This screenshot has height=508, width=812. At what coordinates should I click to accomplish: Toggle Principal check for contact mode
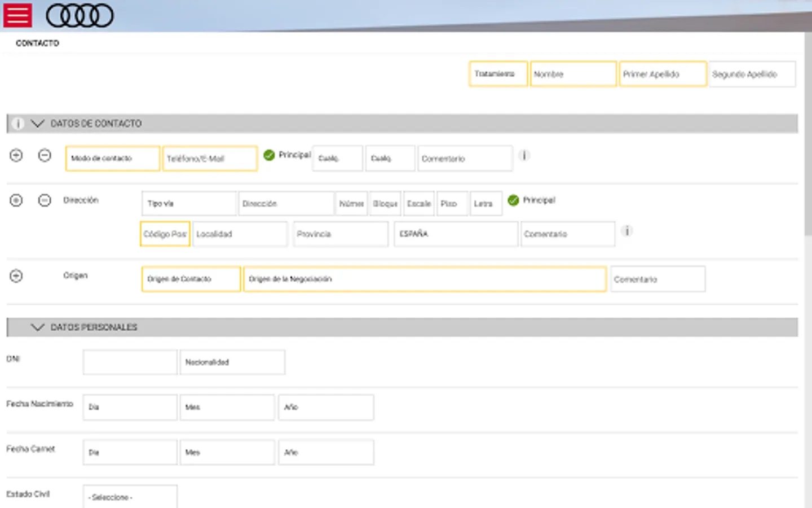tap(270, 155)
